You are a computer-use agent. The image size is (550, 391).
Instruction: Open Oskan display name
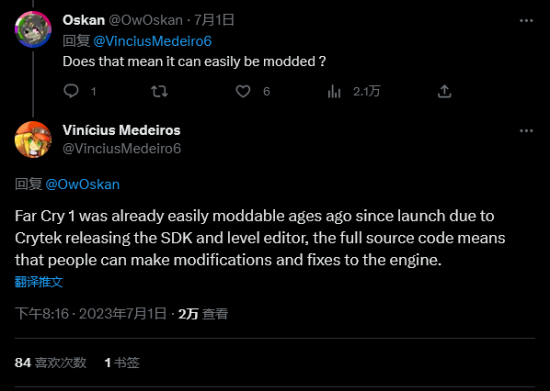[84, 20]
